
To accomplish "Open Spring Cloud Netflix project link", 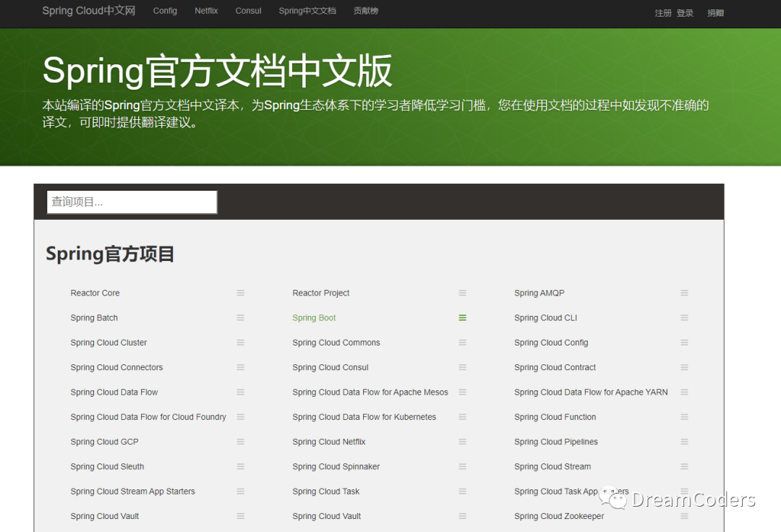I will [x=329, y=442].
